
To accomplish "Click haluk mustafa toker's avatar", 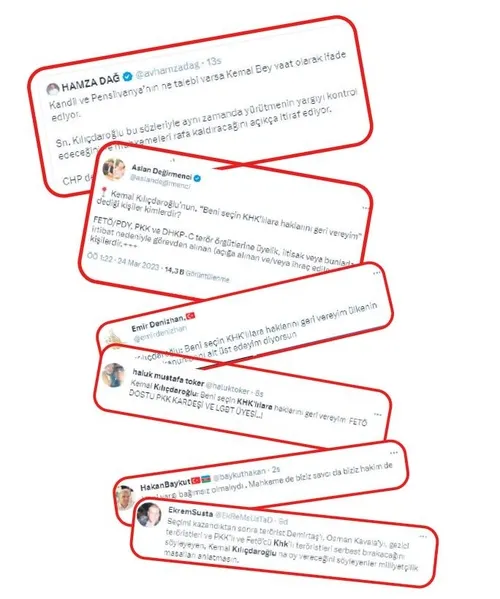I will point(114,375).
